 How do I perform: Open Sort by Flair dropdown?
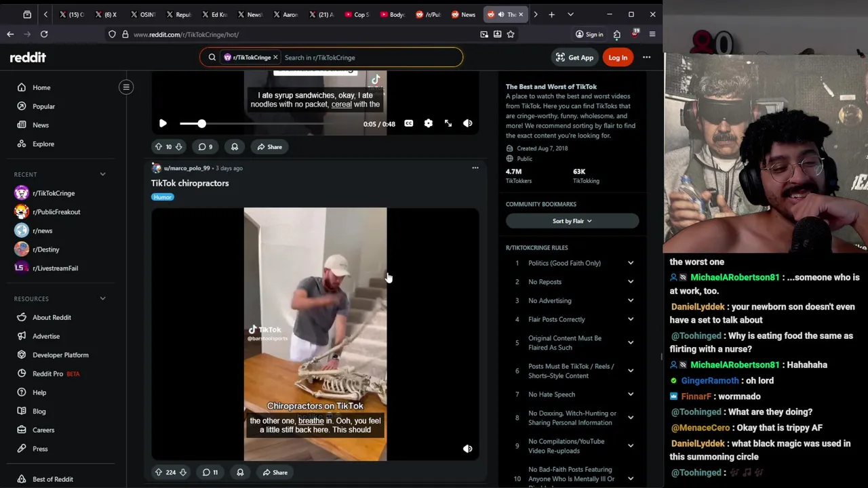(572, 221)
